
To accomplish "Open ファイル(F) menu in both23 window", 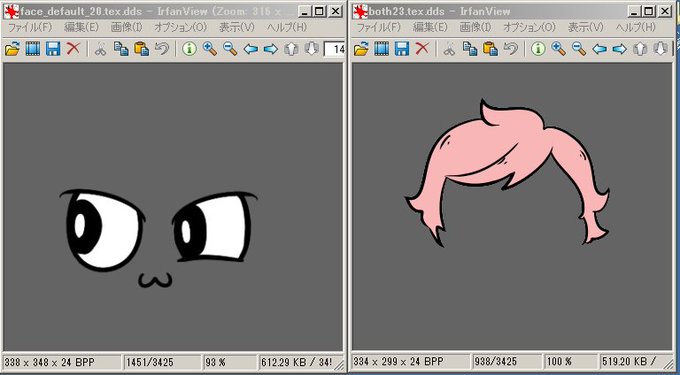I will tap(379, 27).
